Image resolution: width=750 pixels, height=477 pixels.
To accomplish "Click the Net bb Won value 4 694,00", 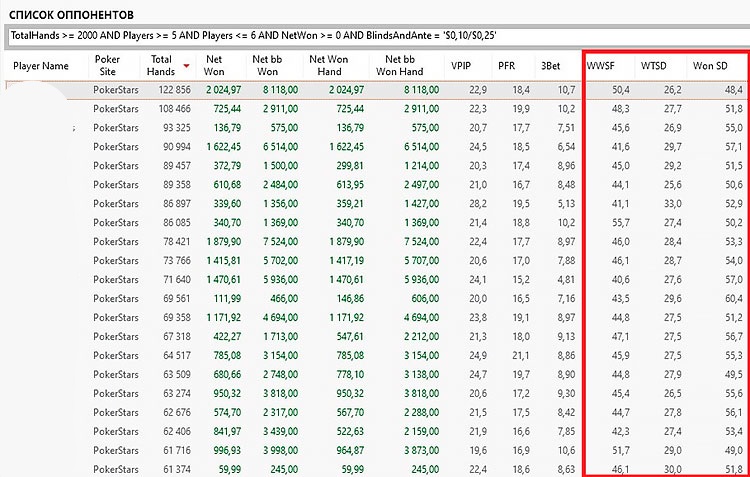I will click(280, 318).
